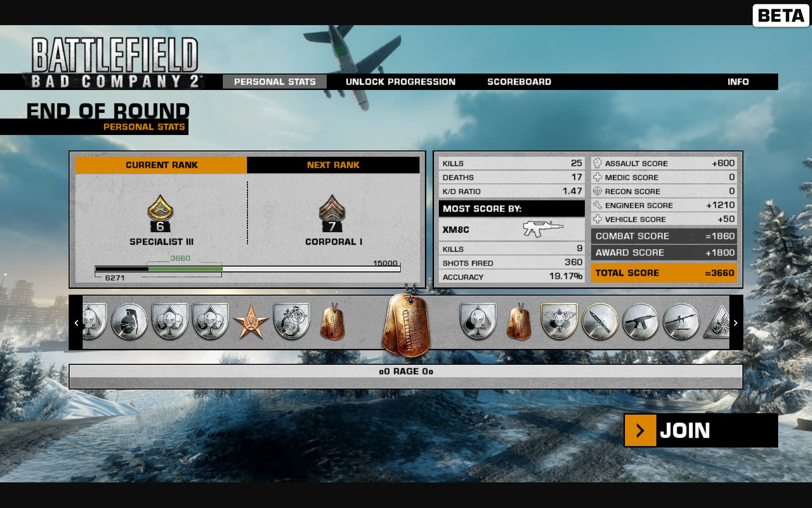The height and width of the screenshot is (508, 812).
Task: Switch to the Scoreboard tab
Action: coord(519,82)
